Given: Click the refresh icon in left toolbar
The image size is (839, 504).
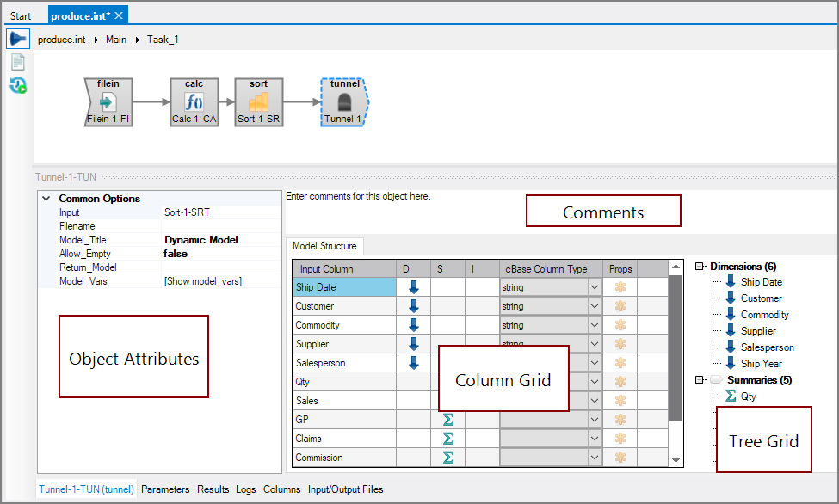Looking at the screenshot, I should pyautogui.click(x=18, y=84).
